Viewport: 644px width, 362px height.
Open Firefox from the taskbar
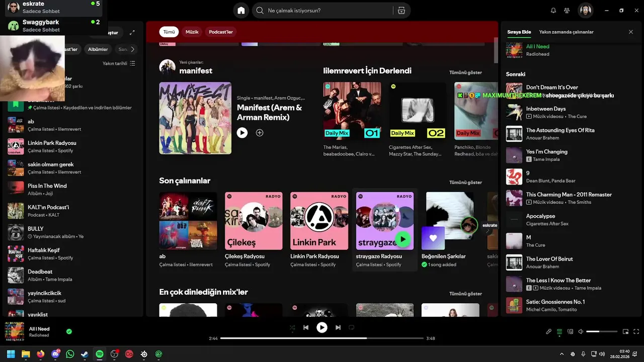pos(41,354)
